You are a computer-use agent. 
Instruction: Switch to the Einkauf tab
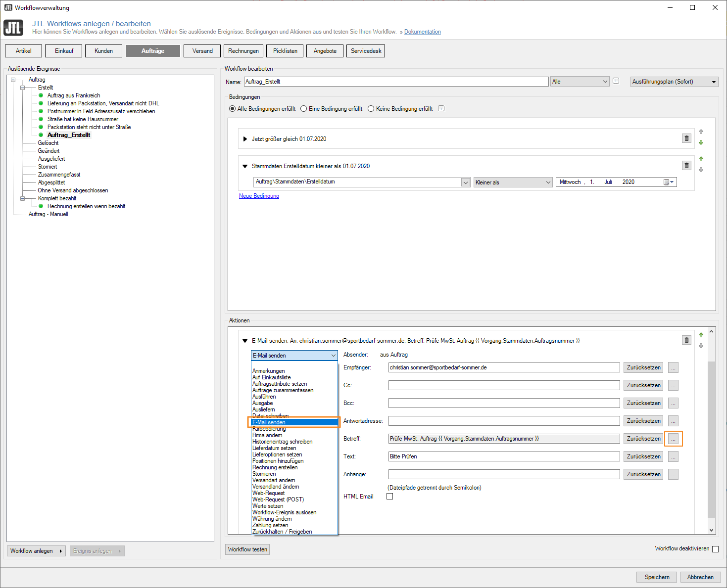pos(64,51)
